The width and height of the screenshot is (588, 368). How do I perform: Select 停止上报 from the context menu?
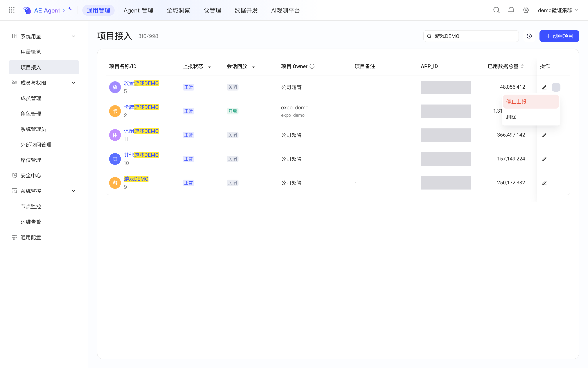click(531, 102)
